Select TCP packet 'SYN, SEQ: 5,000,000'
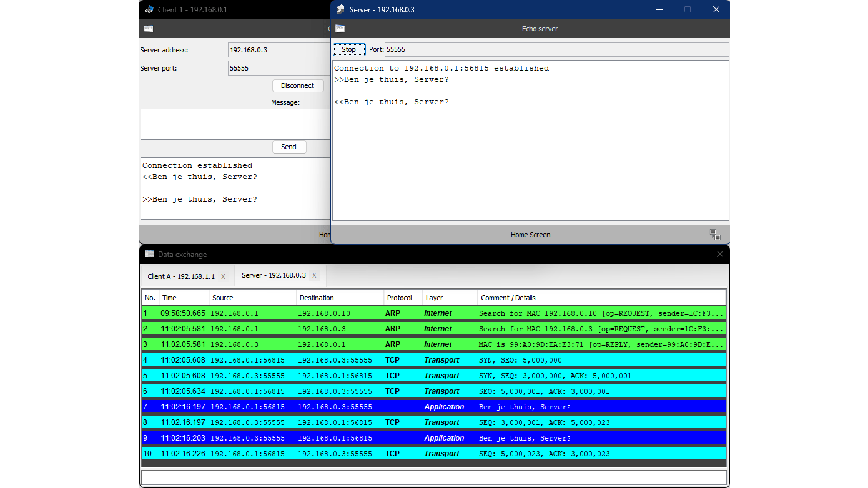Viewport: 868px width, 488px height. (x=434, y=360)
